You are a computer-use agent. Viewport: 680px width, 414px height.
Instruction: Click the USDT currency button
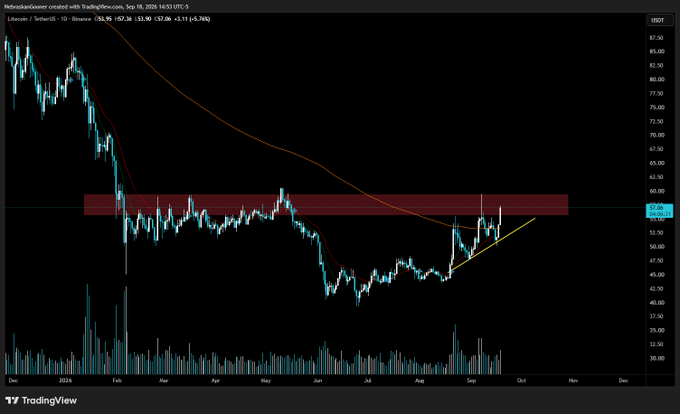tap(657, 20)
